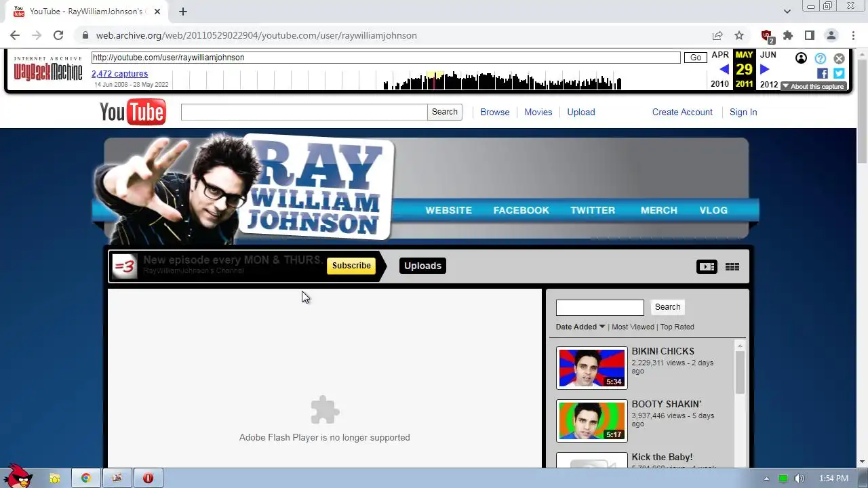
Task: Click the share page icon in address bar
Action: click(717, 35)
